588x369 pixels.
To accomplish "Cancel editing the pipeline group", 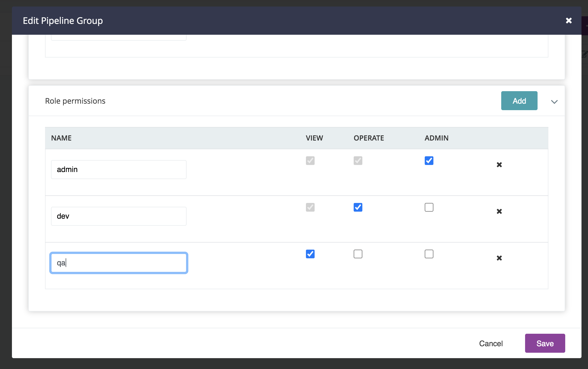I will tap(491, 343).
